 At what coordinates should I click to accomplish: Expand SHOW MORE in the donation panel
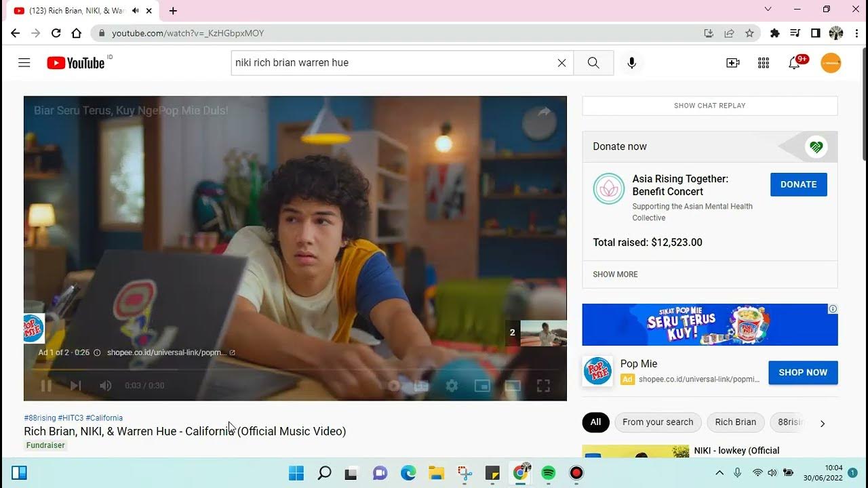615,274
